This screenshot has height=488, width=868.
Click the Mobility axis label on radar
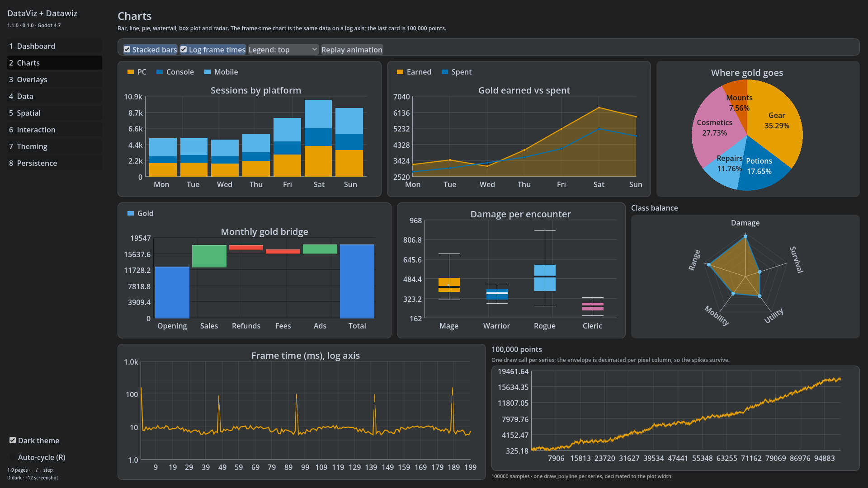[x=717, y=315]
